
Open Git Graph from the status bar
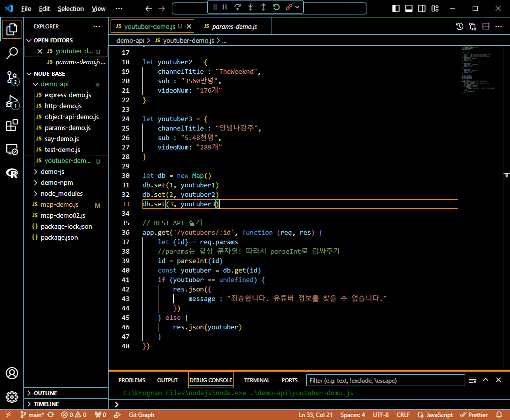[x=141, y=415]
